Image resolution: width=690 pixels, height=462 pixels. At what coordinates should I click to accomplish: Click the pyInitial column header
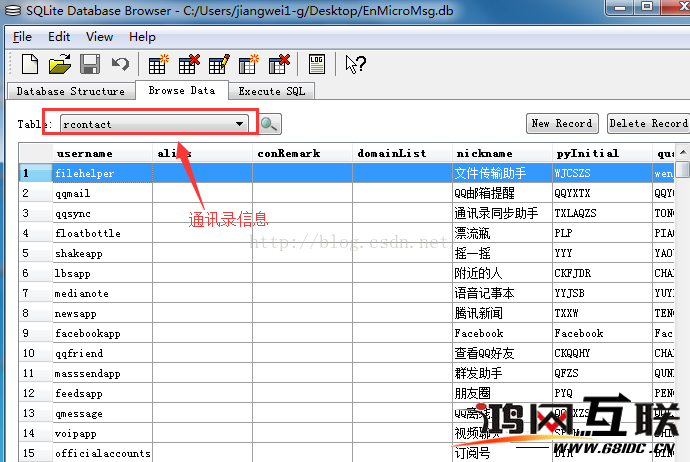pos(602,154)
